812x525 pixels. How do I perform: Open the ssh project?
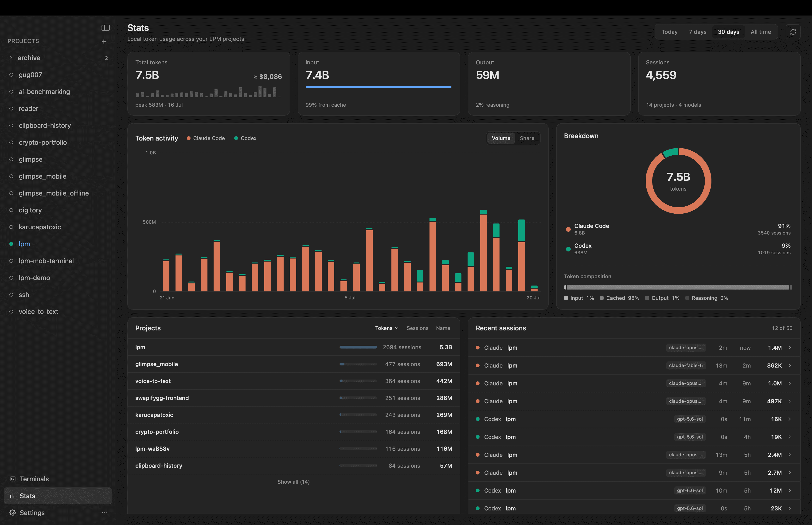[58, 294]
